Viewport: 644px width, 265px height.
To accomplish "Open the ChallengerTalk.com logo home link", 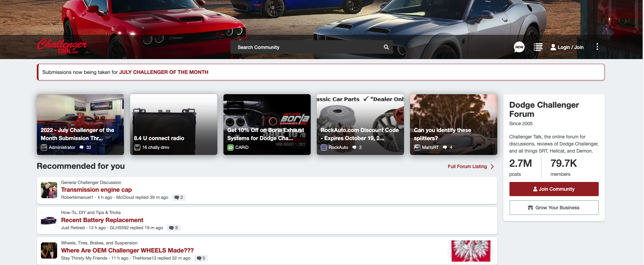I will pos(62,46).
